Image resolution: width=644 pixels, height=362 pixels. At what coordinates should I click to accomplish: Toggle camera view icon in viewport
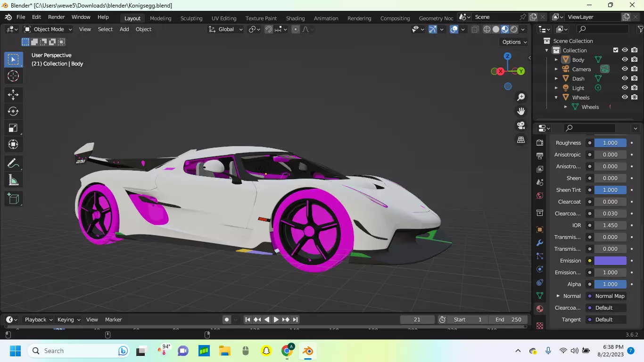tap(521, 125)
